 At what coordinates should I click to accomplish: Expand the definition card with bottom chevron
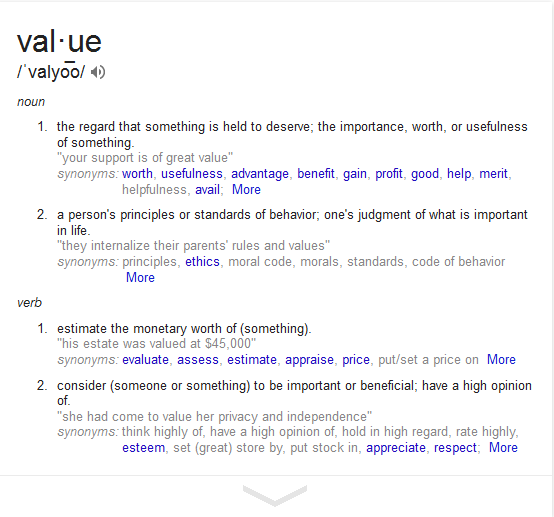(275, 495)
